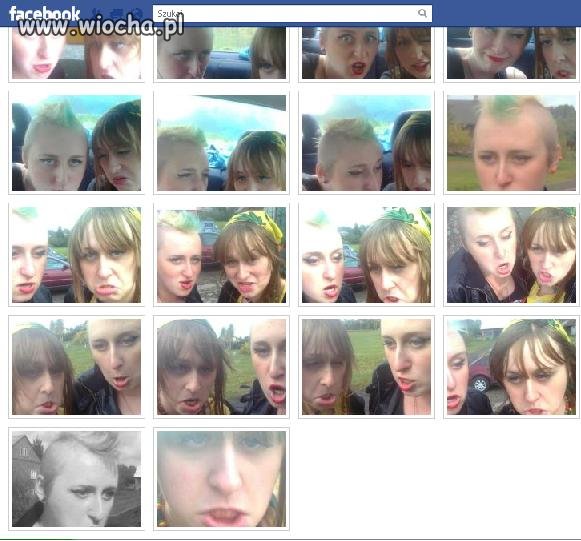Screen dimensions: 581x541
Task: Open second thumbnail of third row
Action: pyautogui.click(x=221, y=255)
